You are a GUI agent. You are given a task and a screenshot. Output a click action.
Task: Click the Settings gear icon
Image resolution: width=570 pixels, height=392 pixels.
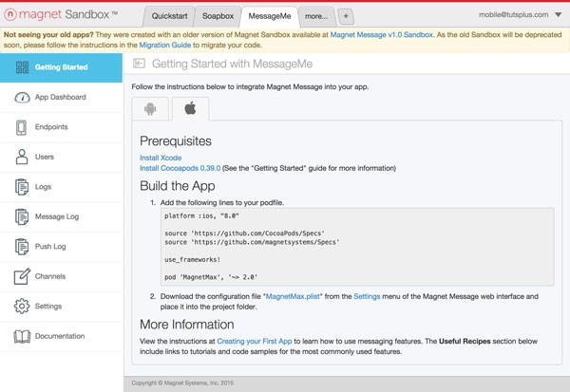click(22, 307)
